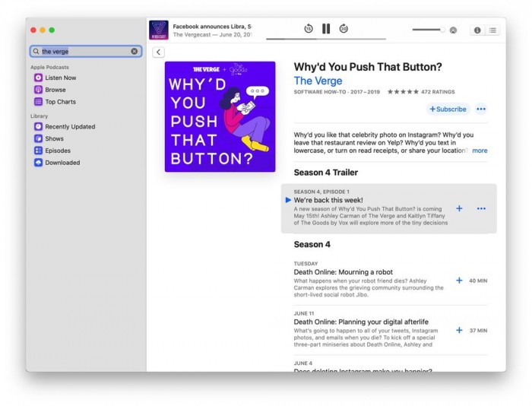Click the Browse sidebar icon
Viewport: 532px width, 406px height.
(38, 90)
